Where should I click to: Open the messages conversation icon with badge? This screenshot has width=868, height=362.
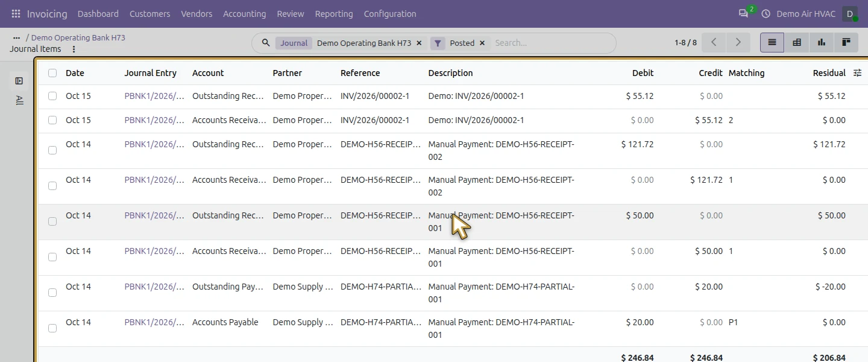click(744, 13)
